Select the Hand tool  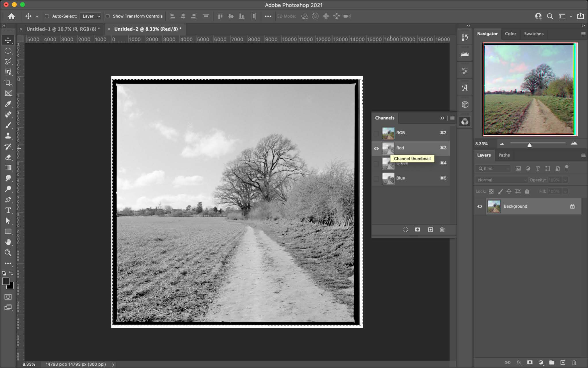pyautogui.click(x=8, y=242)
